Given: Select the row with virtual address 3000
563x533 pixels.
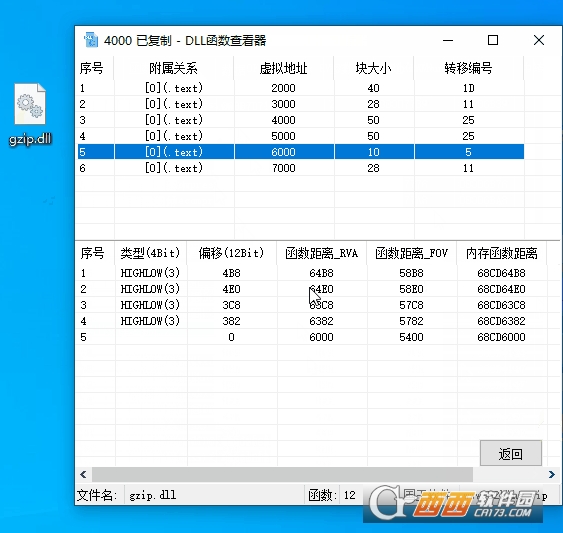Looking at the screenshot, I should point(301,104).
